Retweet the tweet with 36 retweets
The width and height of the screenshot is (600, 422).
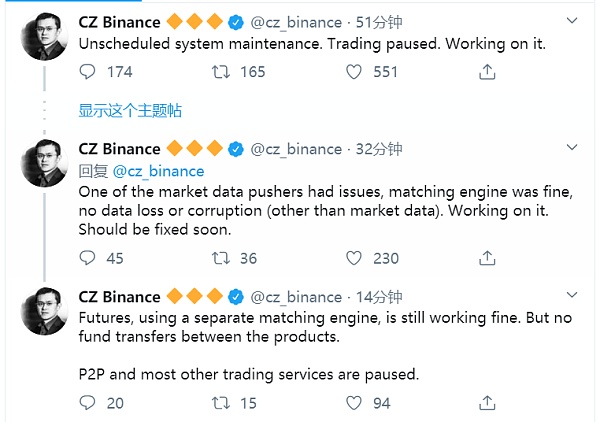[x=221, y=258]
